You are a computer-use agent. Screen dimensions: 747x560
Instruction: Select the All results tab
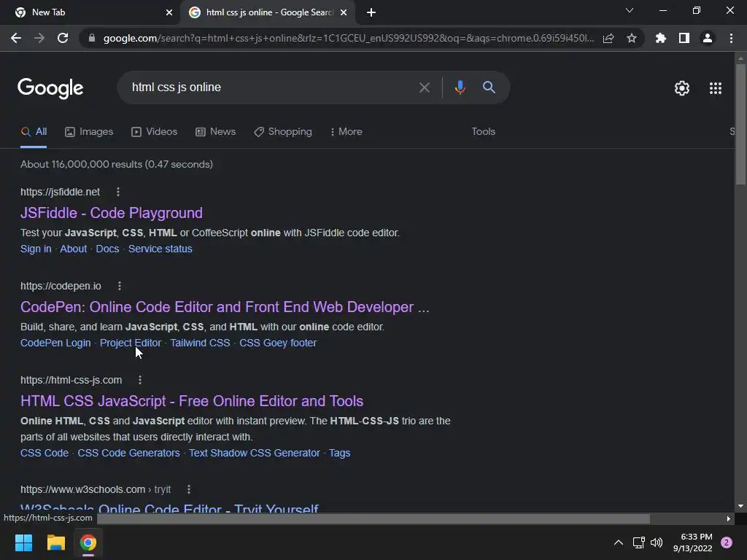pyautogui.click(x=34, y=132)
